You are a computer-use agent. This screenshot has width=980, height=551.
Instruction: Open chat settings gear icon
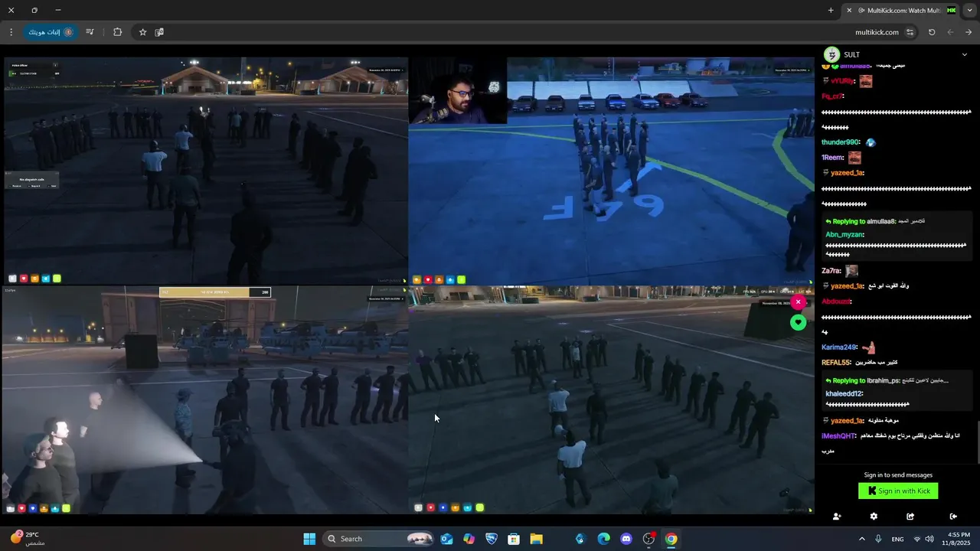tap(874, 517)
